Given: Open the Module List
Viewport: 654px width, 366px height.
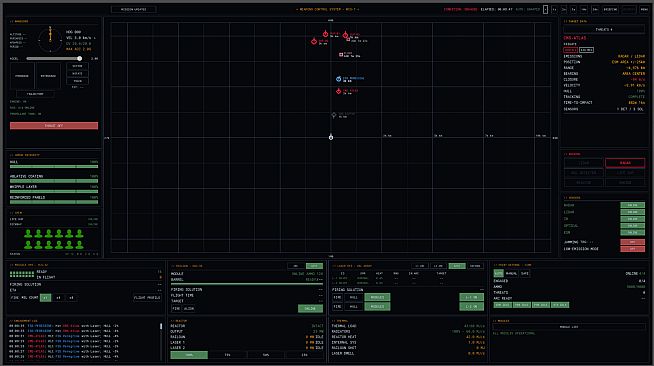Looking at the screenshot, I should click(x=569, y=327).
